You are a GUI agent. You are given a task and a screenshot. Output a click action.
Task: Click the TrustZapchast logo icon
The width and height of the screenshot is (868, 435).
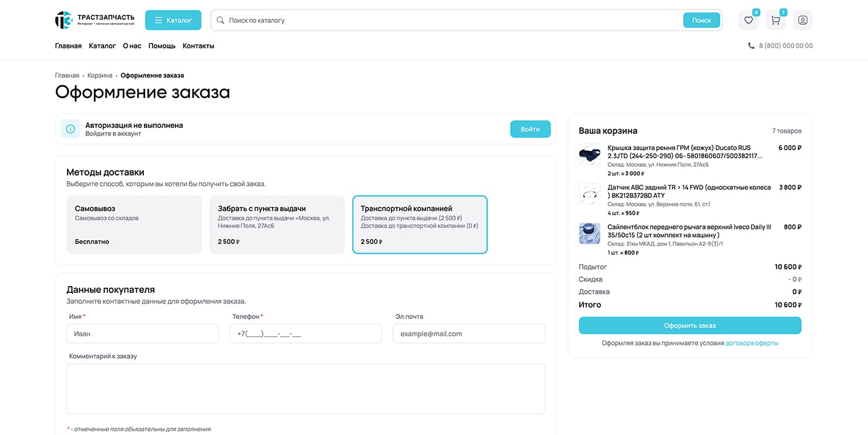click(x=64, y=20)
